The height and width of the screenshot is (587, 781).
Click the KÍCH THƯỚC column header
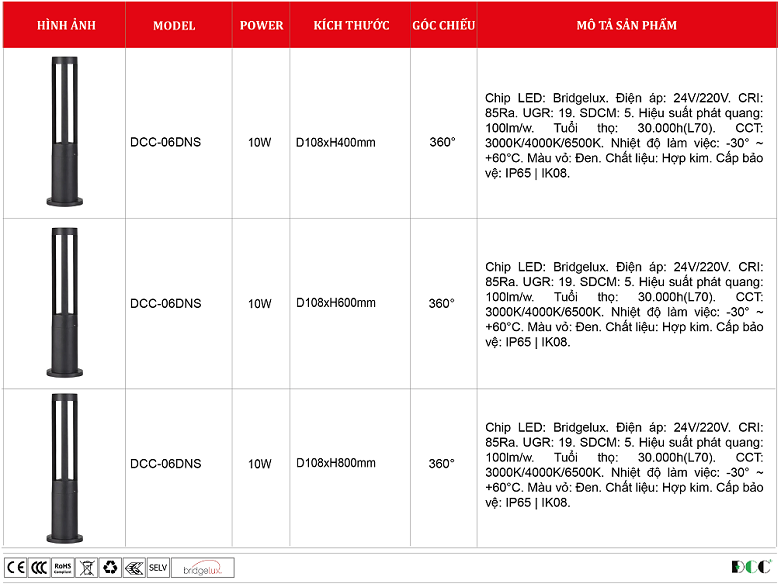[x=350, y=25]
